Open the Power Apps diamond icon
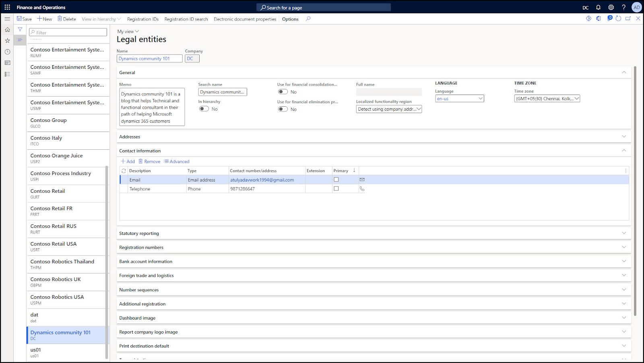 [x=588, y=19]
